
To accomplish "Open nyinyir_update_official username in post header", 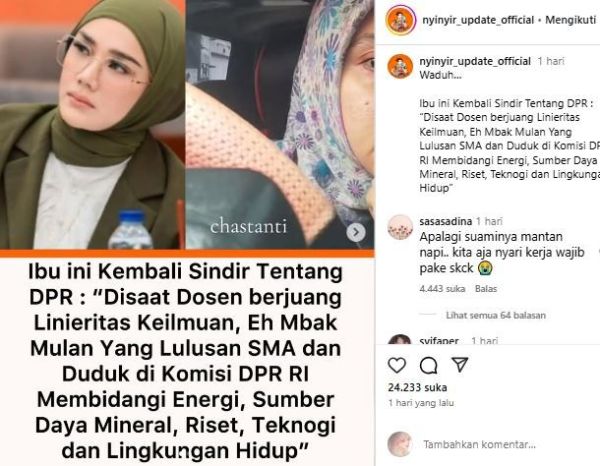I will click(x=478, y=20).
